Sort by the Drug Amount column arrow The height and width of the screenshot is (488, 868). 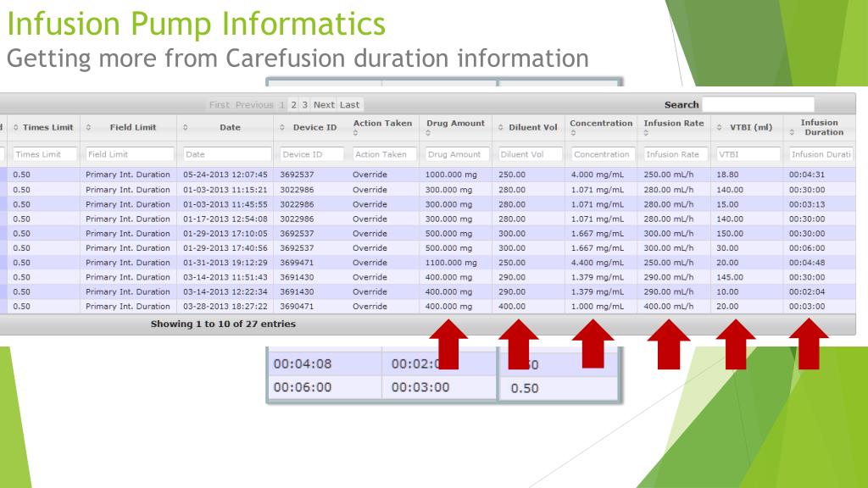click(428, 133)
